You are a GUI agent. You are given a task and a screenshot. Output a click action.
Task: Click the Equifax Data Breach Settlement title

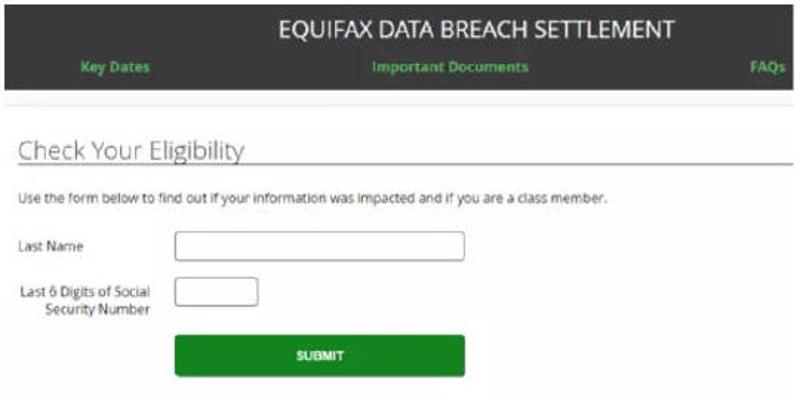(x=476, y=30)
